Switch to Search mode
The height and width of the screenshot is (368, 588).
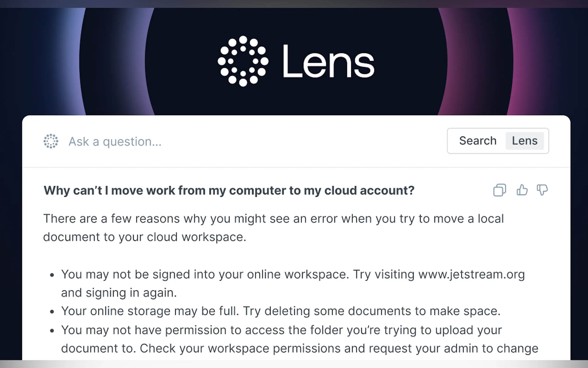(x=478, y=141)
